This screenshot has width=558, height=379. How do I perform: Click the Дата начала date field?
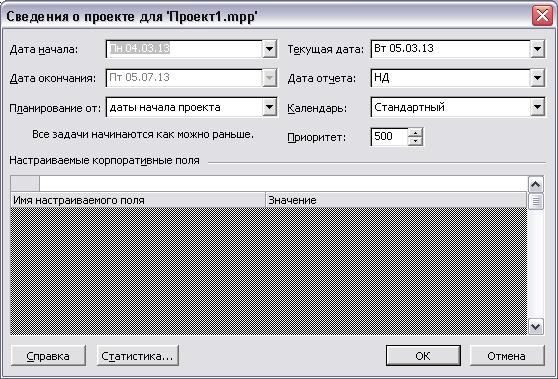185,49
